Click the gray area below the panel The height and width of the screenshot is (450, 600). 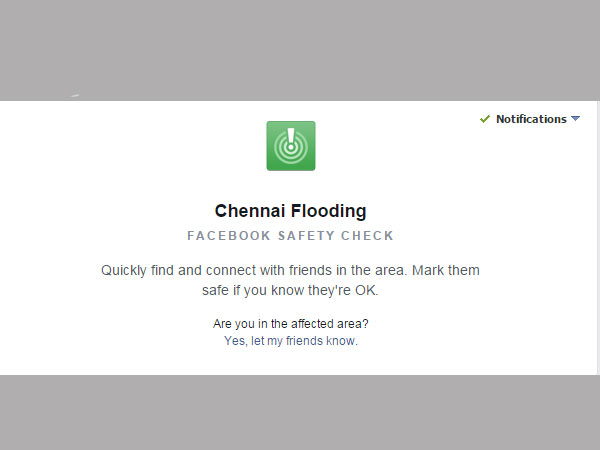click(x=300, y=412)
